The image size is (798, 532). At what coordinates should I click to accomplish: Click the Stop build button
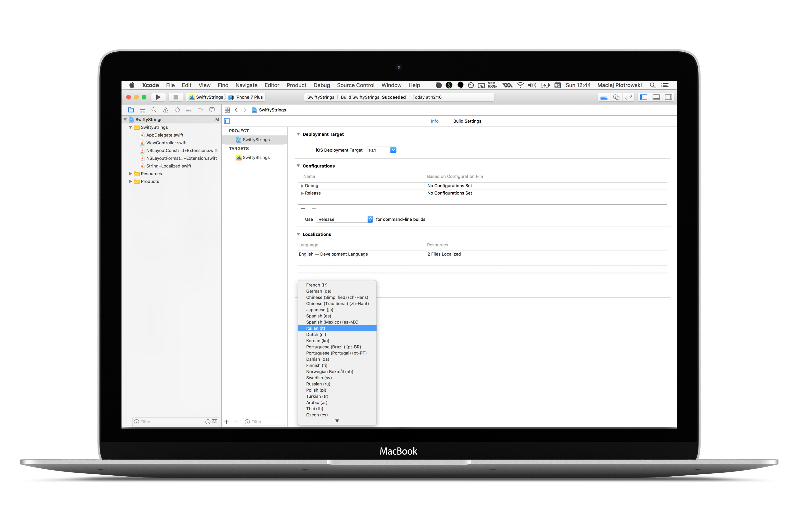pos(176,97)
